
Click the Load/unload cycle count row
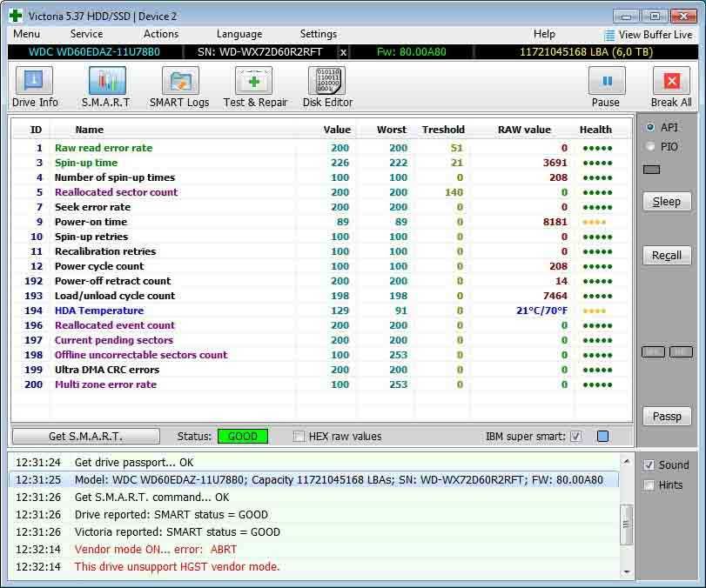[320, 296]
